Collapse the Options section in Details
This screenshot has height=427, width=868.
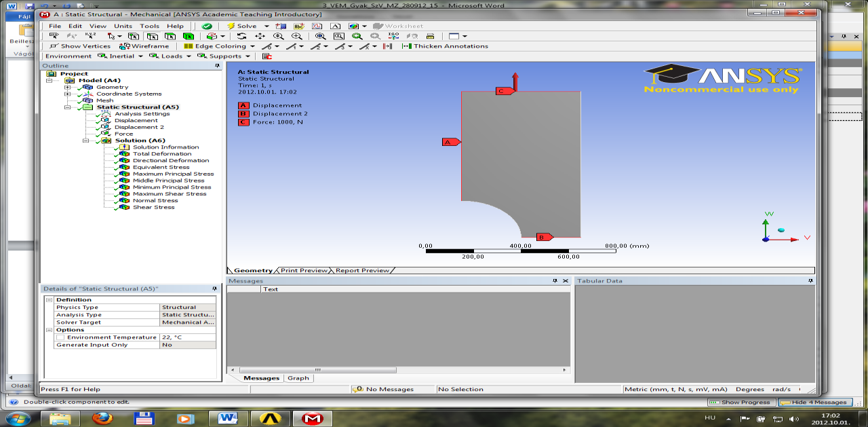pyautogui.click(x=48, y=330)
